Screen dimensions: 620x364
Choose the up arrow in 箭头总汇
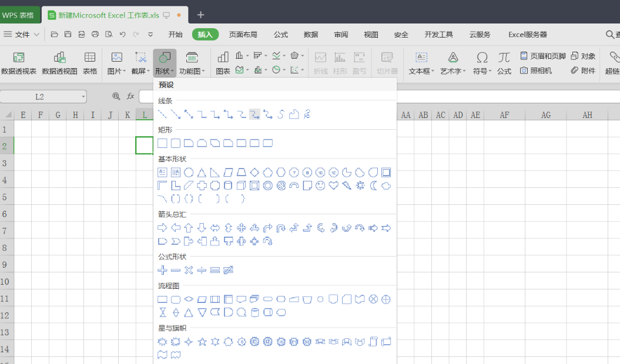(x=189, y=228)
